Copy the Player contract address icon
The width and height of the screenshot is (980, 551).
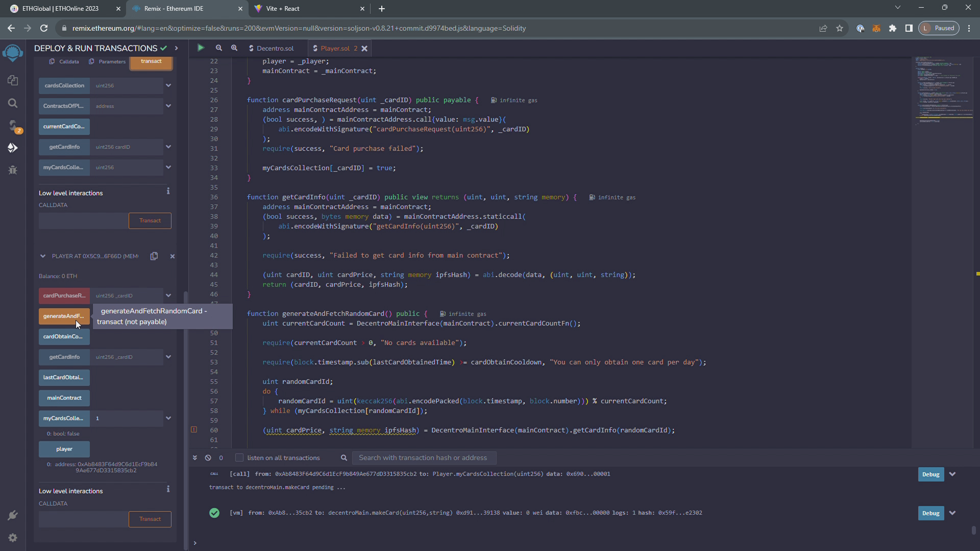(154, 256)
